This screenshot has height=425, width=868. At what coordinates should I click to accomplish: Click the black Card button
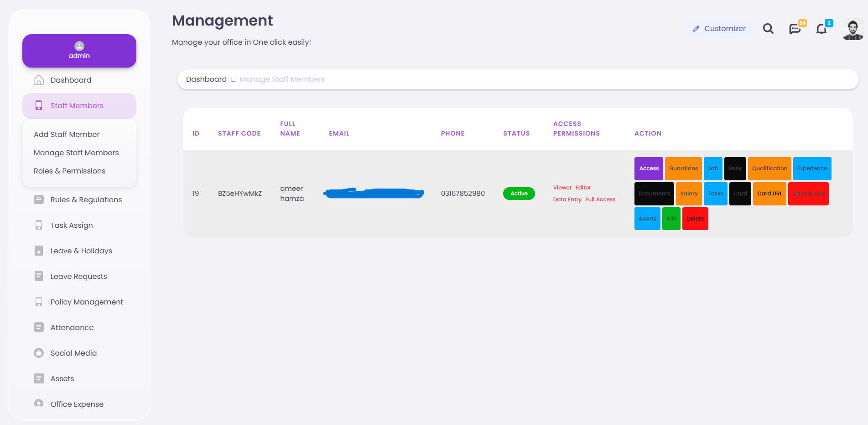click(x=740, y=194)
